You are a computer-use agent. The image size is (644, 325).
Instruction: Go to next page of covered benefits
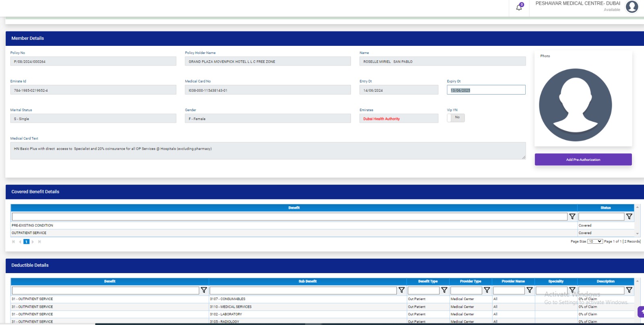33,242
